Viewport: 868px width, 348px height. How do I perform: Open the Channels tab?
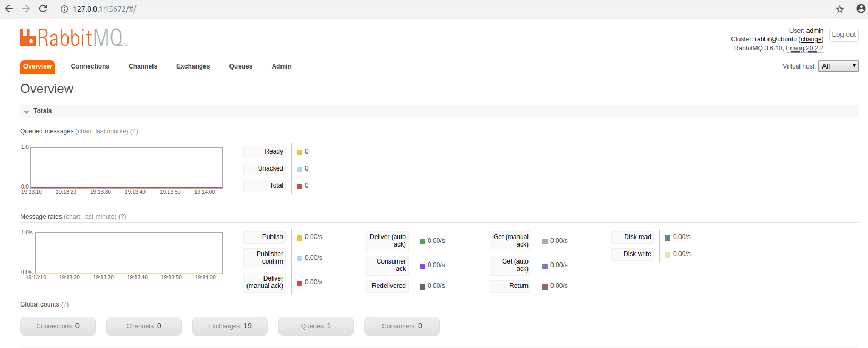click(143, 66)
